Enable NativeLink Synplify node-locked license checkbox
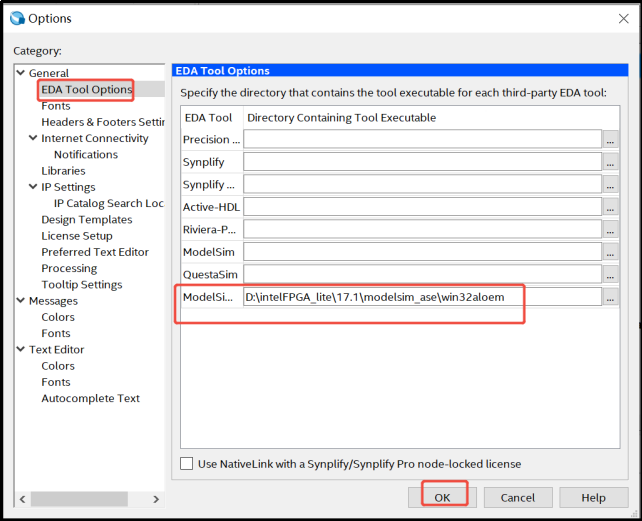The width and height of the screenshot is (642, 521). [187, 464]
